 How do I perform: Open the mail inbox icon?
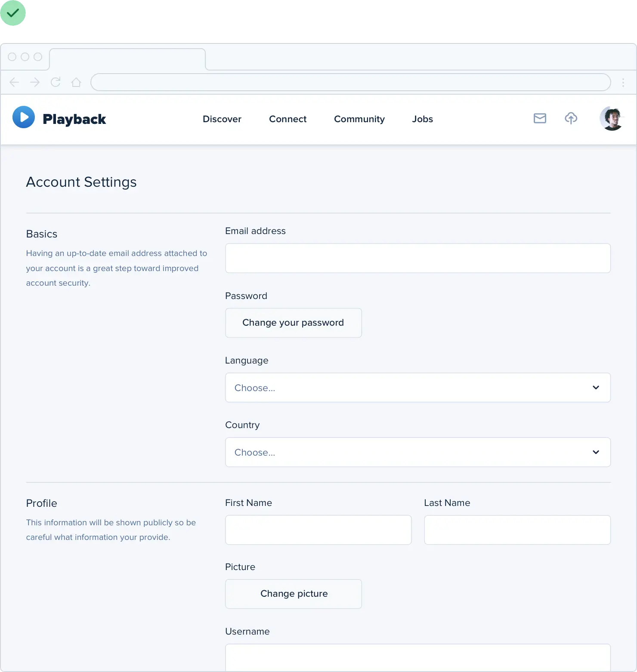pos(540,118)
